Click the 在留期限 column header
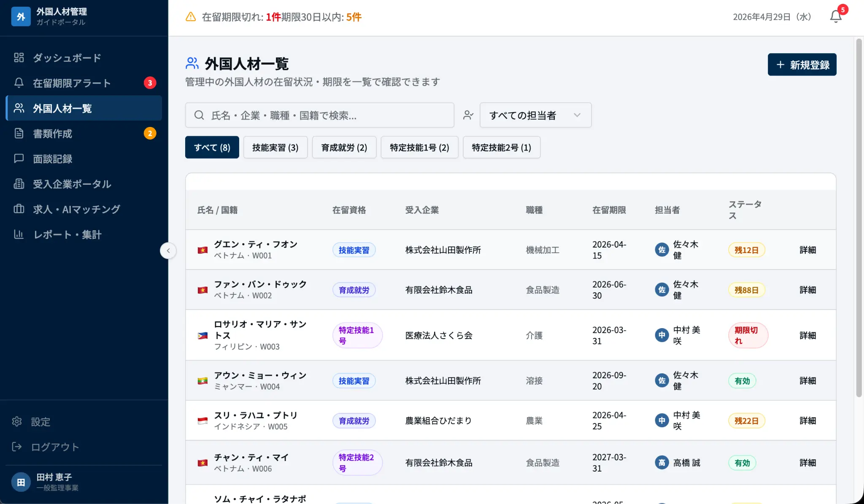The height and width of the screenshot is (504, 864). point(609,210)
